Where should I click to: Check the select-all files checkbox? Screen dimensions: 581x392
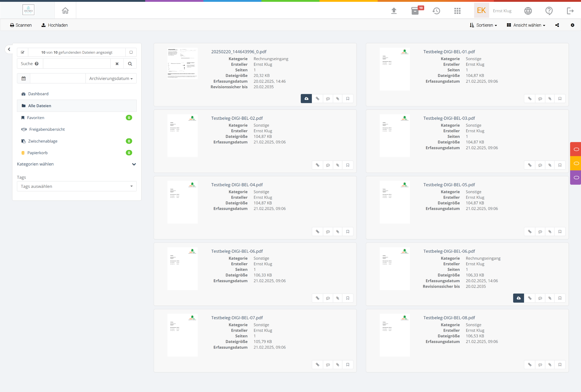22,52
